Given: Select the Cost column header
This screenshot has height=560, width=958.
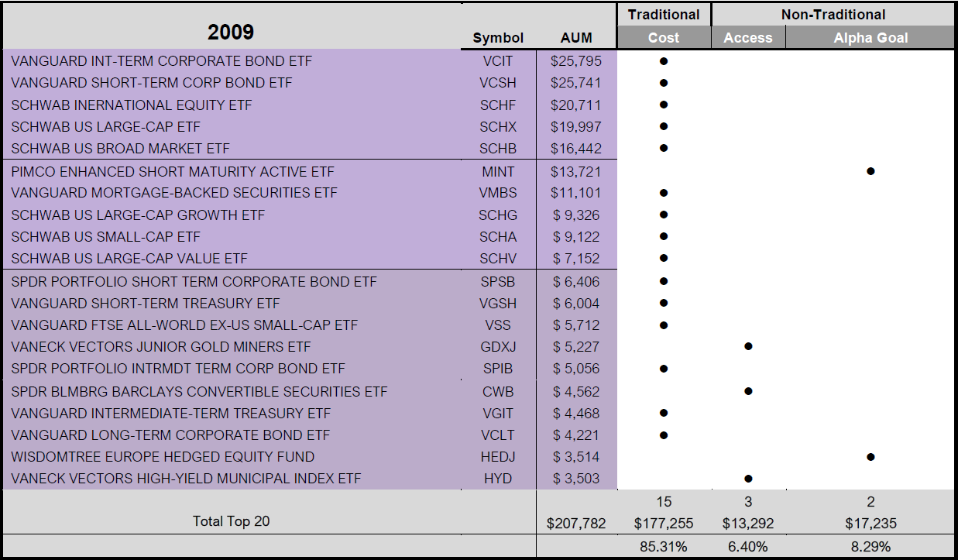Looking at the screenshot, I should click(x=664, y=37).
